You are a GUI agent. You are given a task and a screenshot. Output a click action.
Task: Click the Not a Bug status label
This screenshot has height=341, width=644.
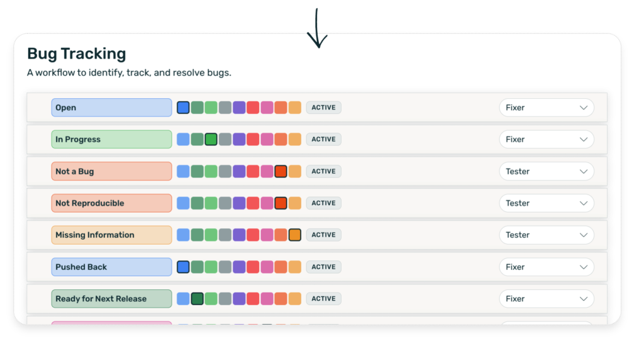coord(111,171)
